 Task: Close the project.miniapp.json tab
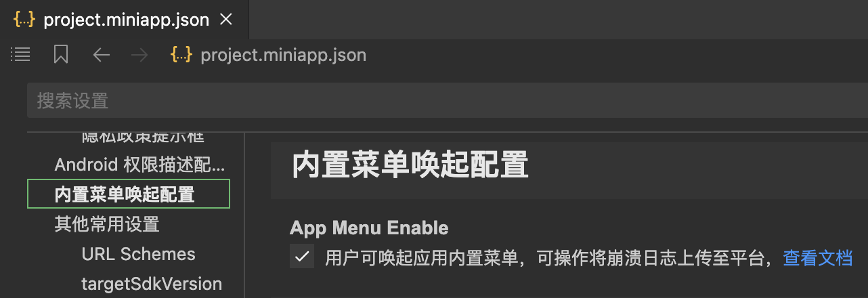pyautogui.click(x=226, y=20)
